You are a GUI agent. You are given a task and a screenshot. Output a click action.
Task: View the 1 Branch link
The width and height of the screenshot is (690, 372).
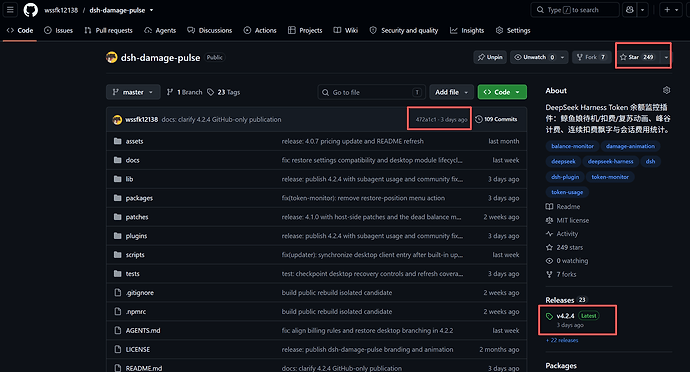tap(184, 92)
